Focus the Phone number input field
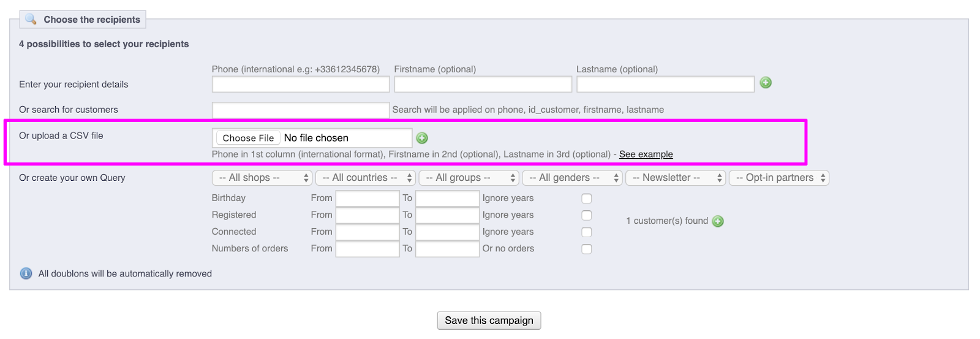980x339 pixels. pos(300,84)
